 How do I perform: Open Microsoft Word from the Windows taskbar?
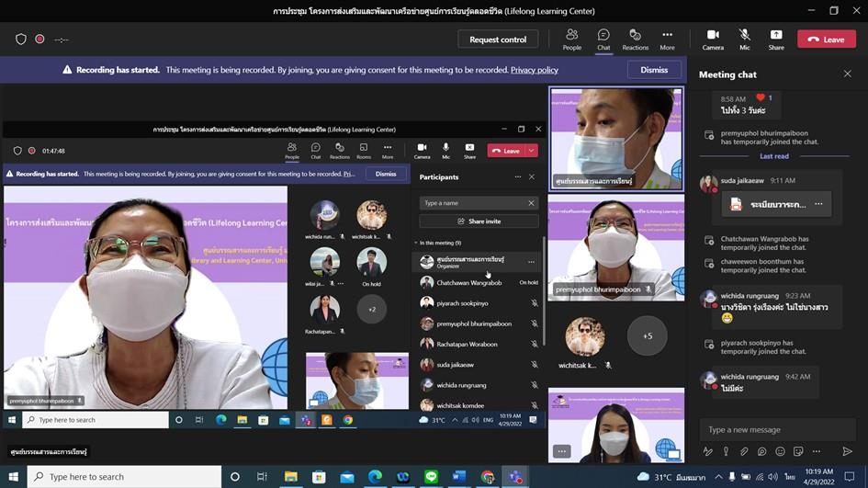coord(459,477)
